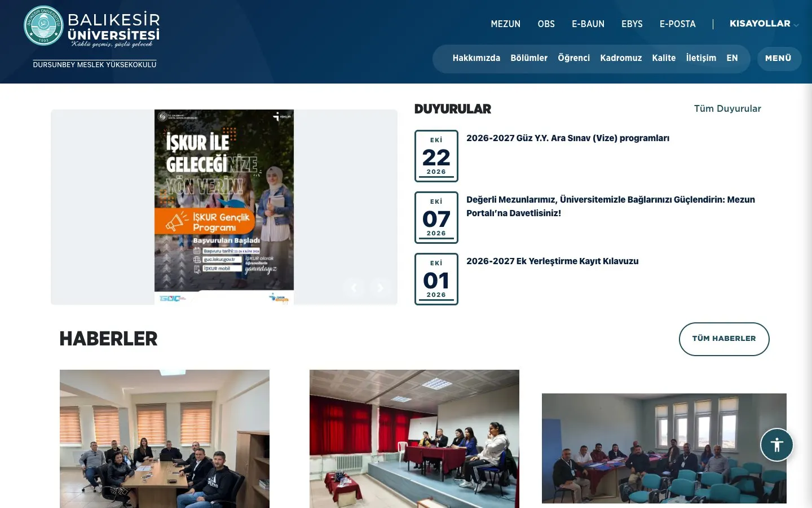Screen dimensions: 812x508
Task: Click the Dursunbey Meslek Yüksekokulu title
Action: coord(95,65)
